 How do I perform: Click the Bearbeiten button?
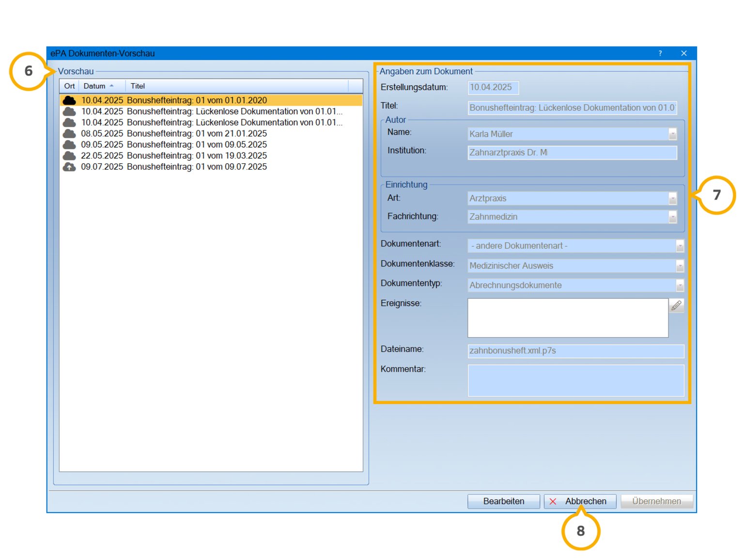pyautogui.click(x=503, y=501)
